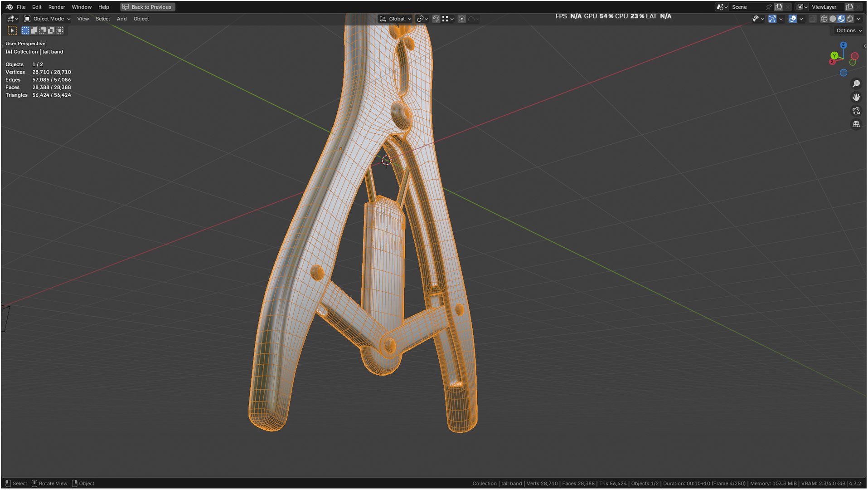Click the green Y axis gizmo ball
This screenshot has height=490, width=868.
click(x=834, y=55)
